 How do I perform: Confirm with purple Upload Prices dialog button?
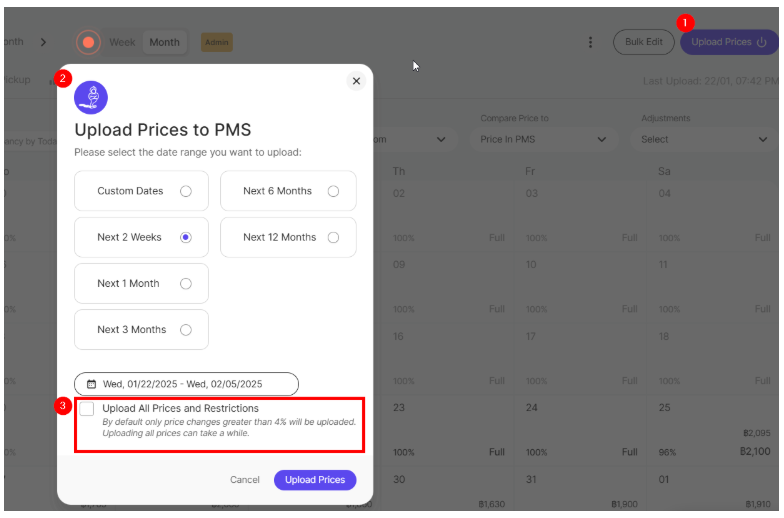pos(315,480)
